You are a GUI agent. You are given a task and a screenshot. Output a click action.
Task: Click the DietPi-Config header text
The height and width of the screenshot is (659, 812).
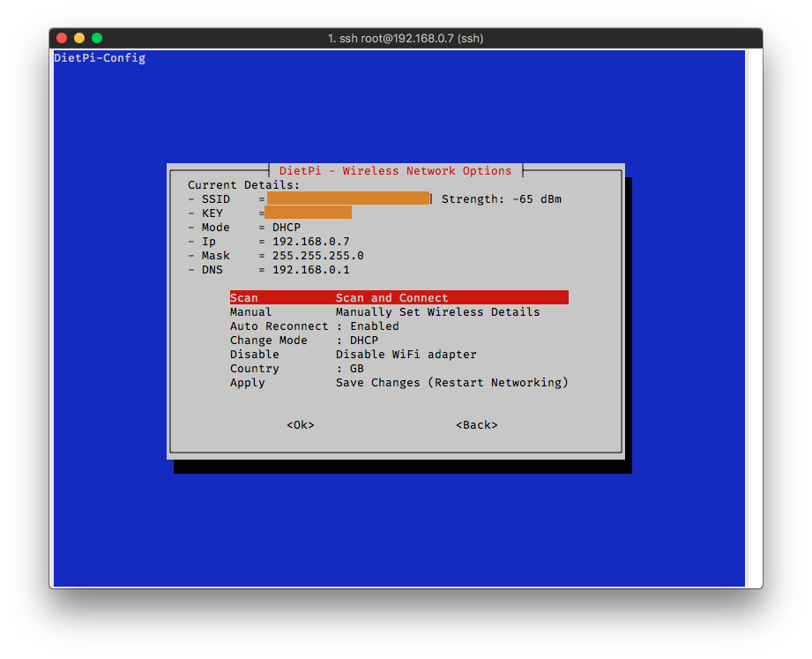[x=100, y=58]
